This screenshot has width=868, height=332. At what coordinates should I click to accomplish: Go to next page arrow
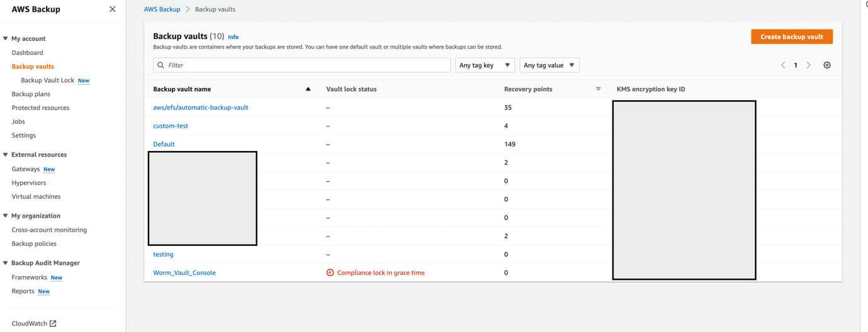click(809, 65)
